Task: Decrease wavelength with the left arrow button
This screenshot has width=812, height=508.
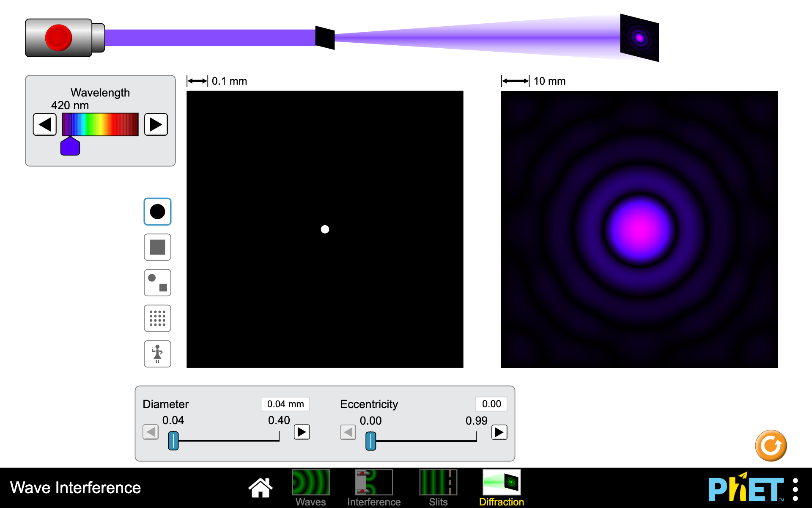Action: [44, 124]
